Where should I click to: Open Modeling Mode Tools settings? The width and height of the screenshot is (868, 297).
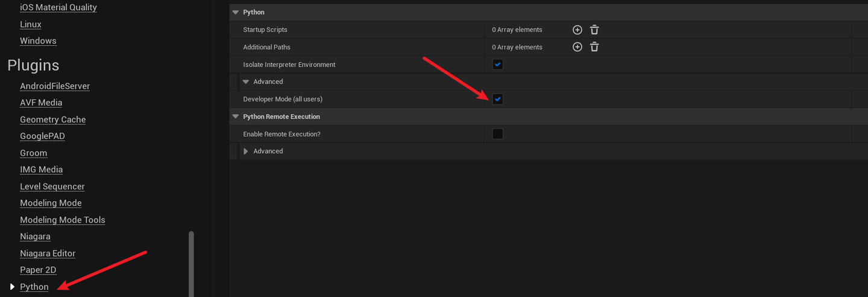[x=63, y=220]
